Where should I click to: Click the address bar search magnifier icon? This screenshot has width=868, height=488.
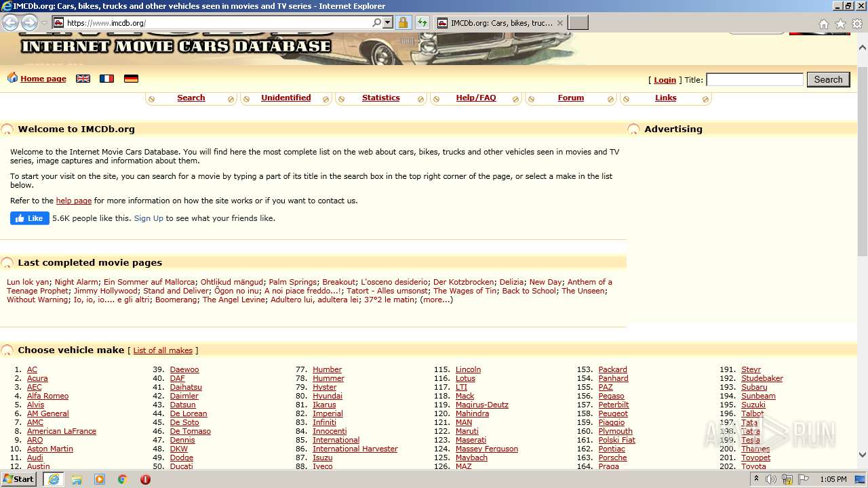tap(377, 22)
